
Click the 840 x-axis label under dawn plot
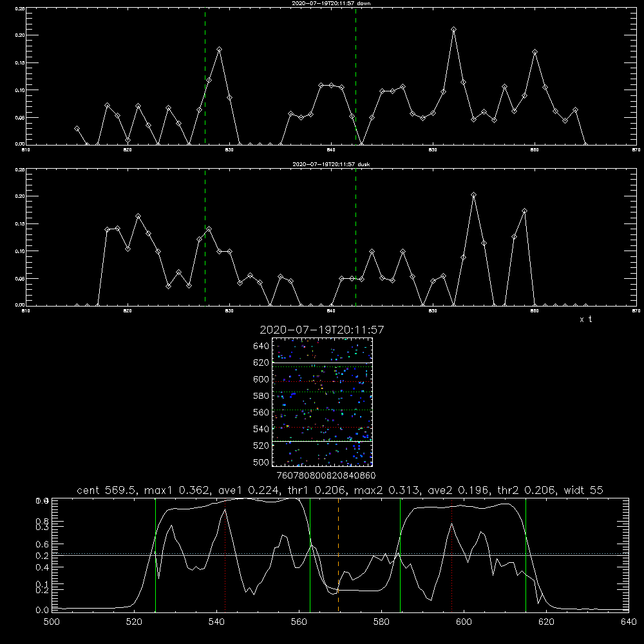tap(331, 150)
